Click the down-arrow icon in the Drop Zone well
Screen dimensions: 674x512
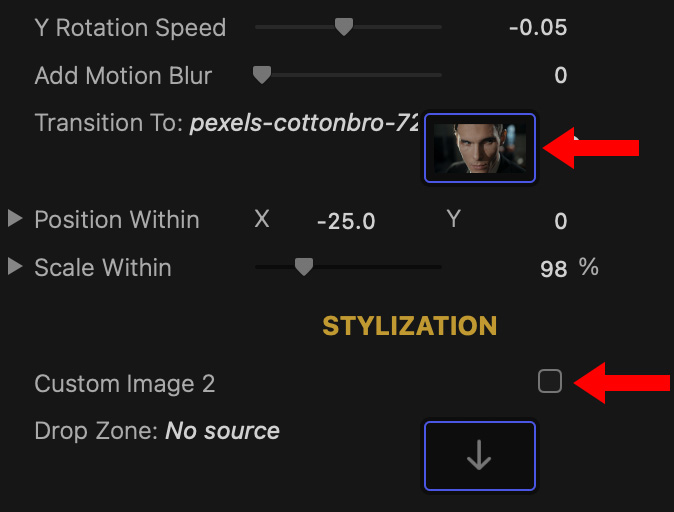click(x=480, y=455)
